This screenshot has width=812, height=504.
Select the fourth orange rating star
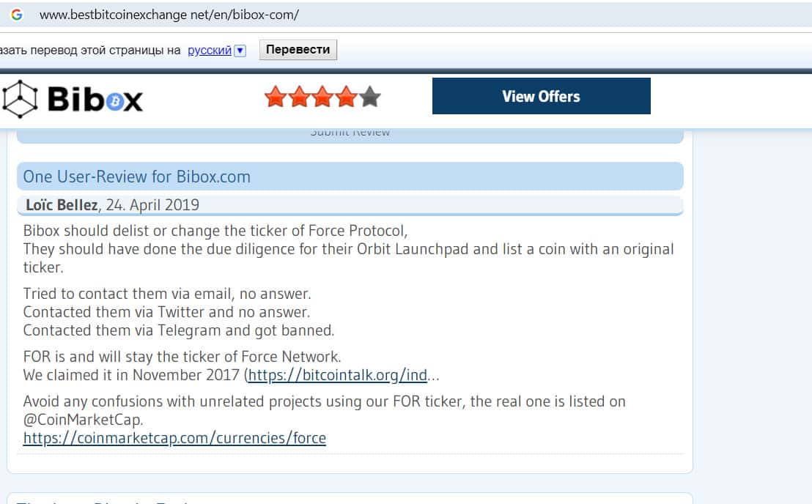[346, 97]
